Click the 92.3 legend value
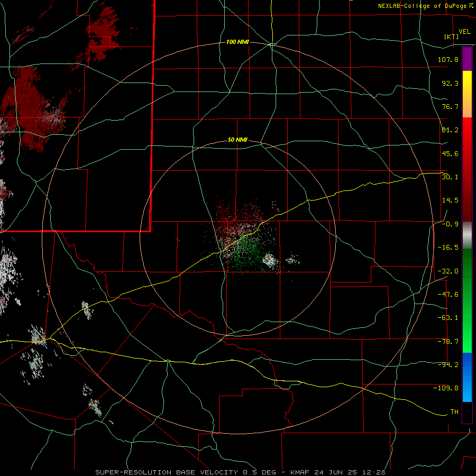This screenshot has width=476, height=476. pos(450,83)
